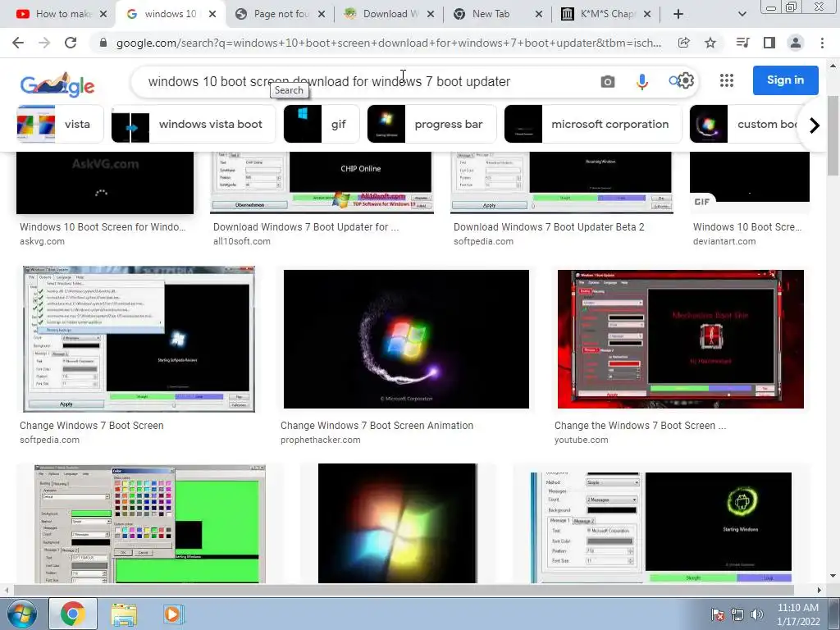Close the 'Page not found' tab
The width and height of the screenshot is (840, 630).
pyautogui.click(x=322, y=14)
